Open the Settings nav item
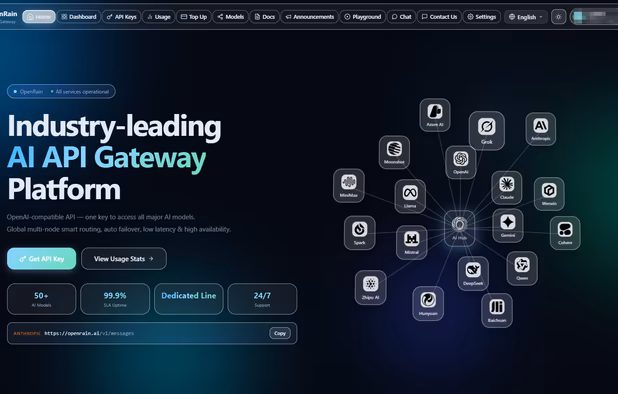Viewport: 618px width, 394px height. tap(482, 17)
